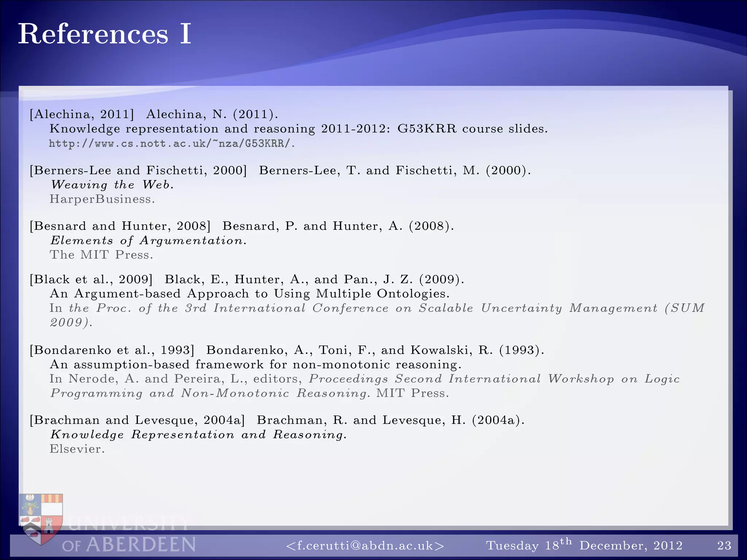Open the G53KRR course slides URL
747x560 pixels.
(x=172, y=144)
